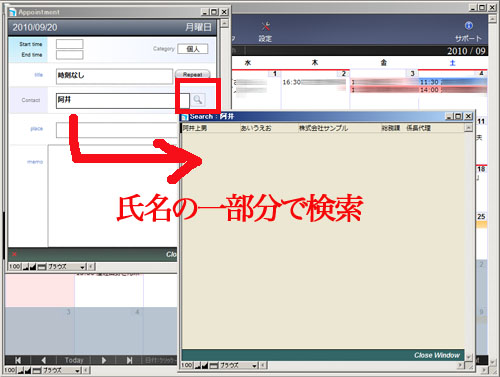Open the 16:30 calendar entry on Thursday
The width and height of the screenshot is (500, 377).
(314, 82)
